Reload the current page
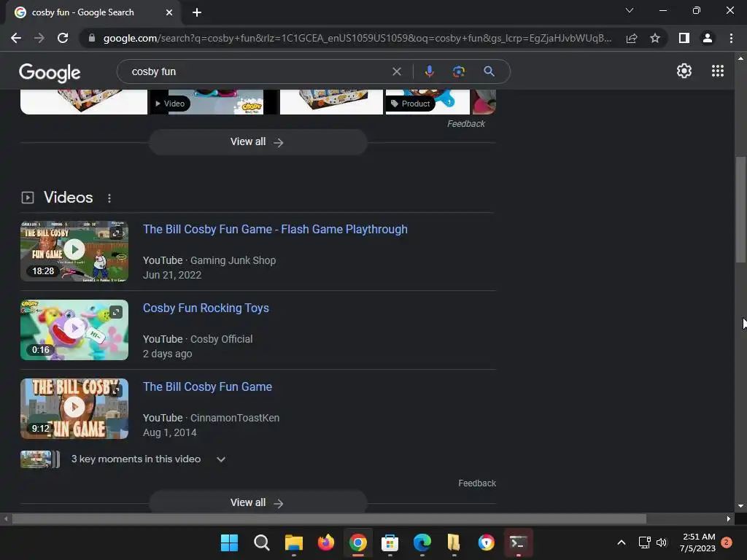This screenshot has height=560, width=747. [x=63, y=38]
